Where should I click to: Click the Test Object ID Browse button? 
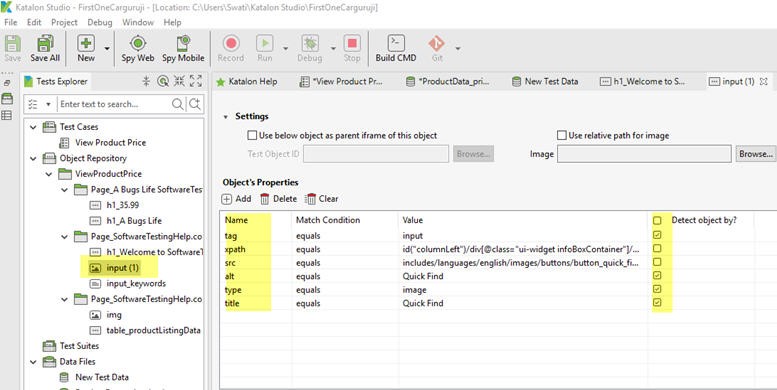tap(473, 154)
